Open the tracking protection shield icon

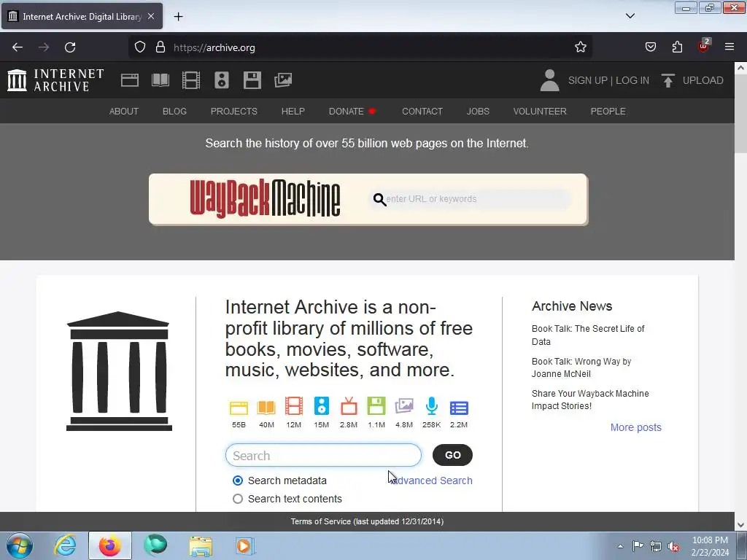139,47
